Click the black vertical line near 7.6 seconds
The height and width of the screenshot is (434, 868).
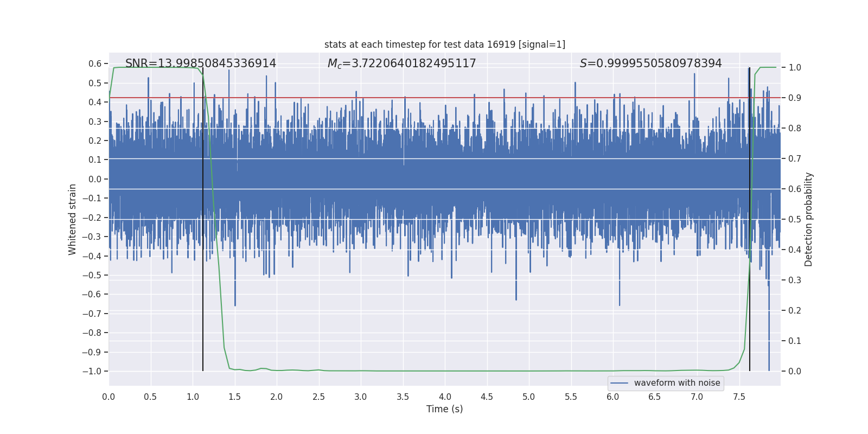pos(750,219)
